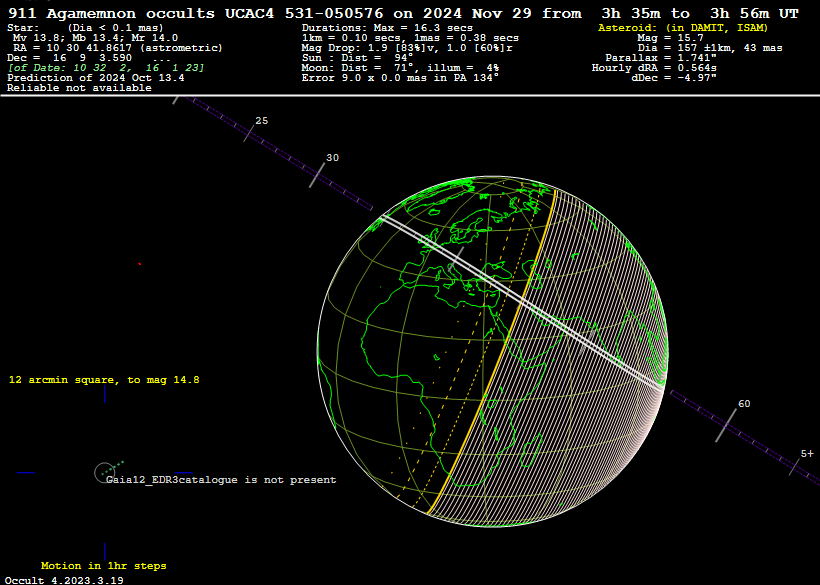The width and height of the screenshot is (820, 585).
Task: Select the 'Mv 13.8; Mb 13.4; Mr 14.0' line
Action: click(95, 38)
